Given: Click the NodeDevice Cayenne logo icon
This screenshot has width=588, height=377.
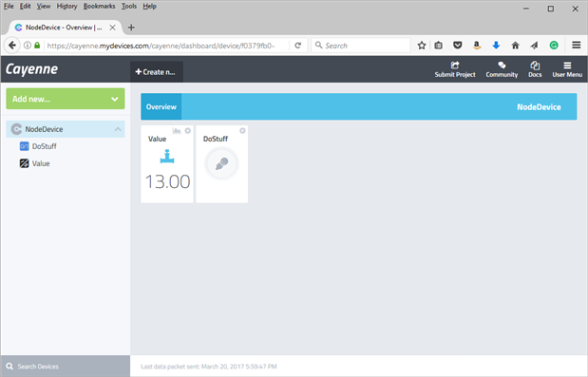Looking at the screenshot, I should pos(16,129).
